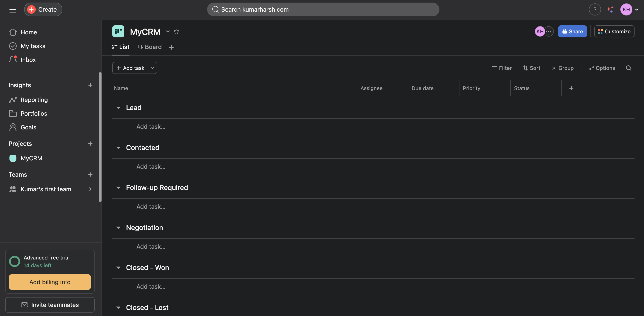644x316 pixels.
Task: Open Inbox with the bell icon
Action: tap(13, 60)
